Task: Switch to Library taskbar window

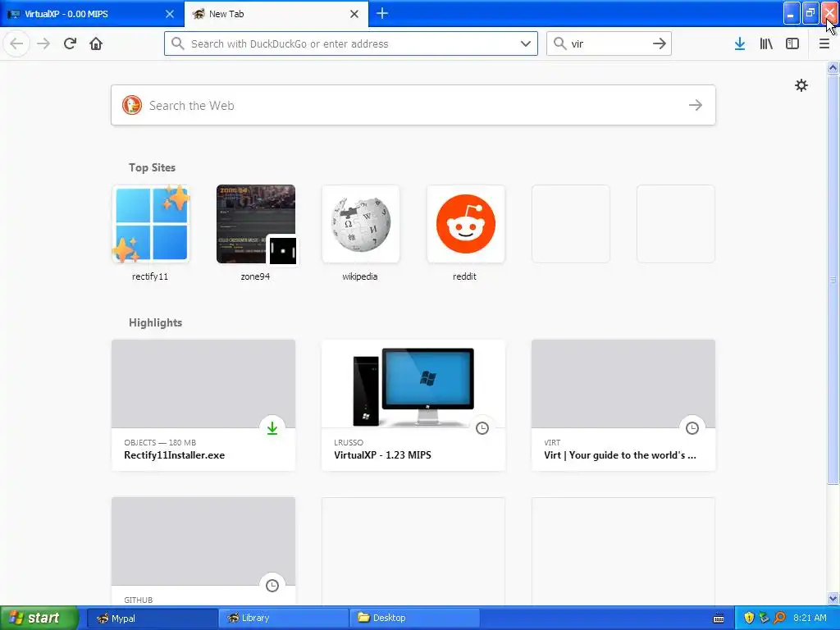Action: click(x=283, y=619)
